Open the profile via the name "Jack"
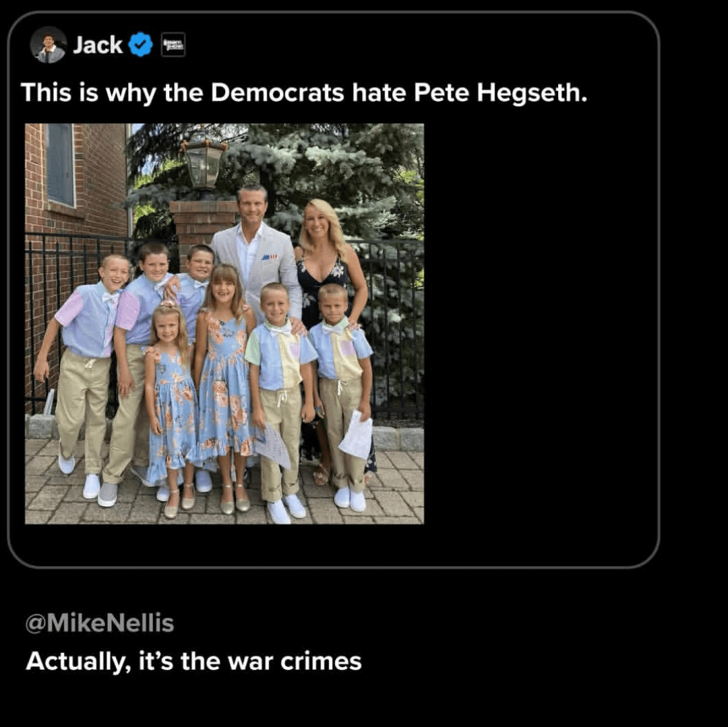Image resolution: width=728 pixels, height=727 pixels. [x=98, y=45]
